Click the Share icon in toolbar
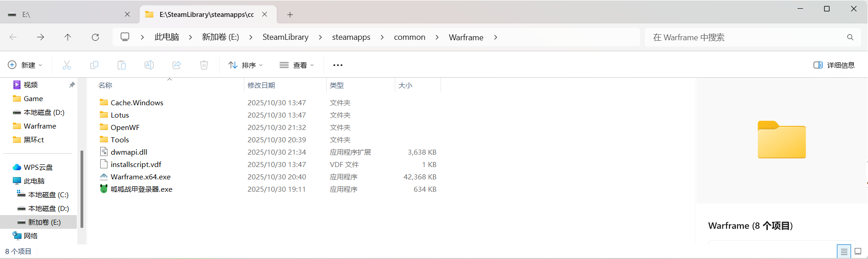 click(177, 65)
